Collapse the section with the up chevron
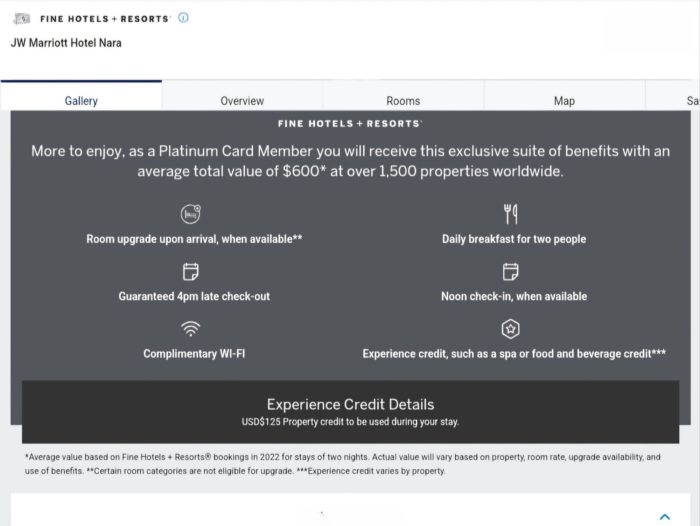 coord(665,517)
